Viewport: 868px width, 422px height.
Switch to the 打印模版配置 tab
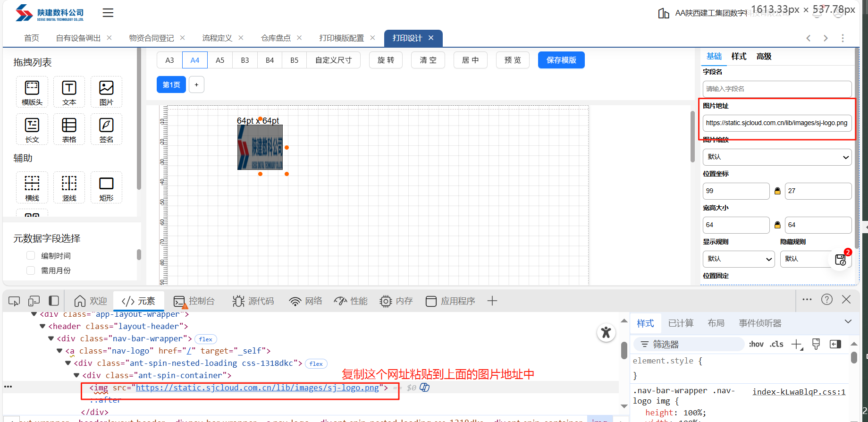pos(341,38)
